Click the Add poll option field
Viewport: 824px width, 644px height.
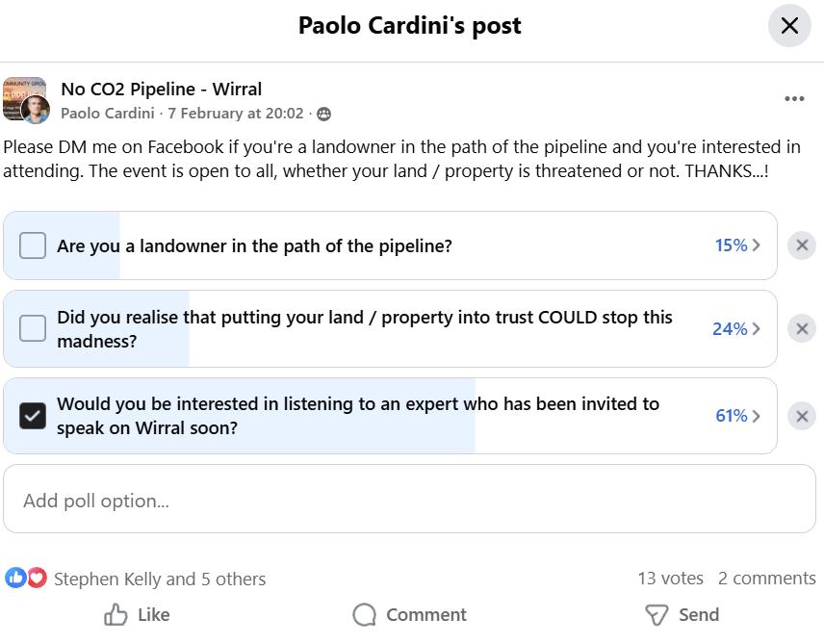point(409,500)
